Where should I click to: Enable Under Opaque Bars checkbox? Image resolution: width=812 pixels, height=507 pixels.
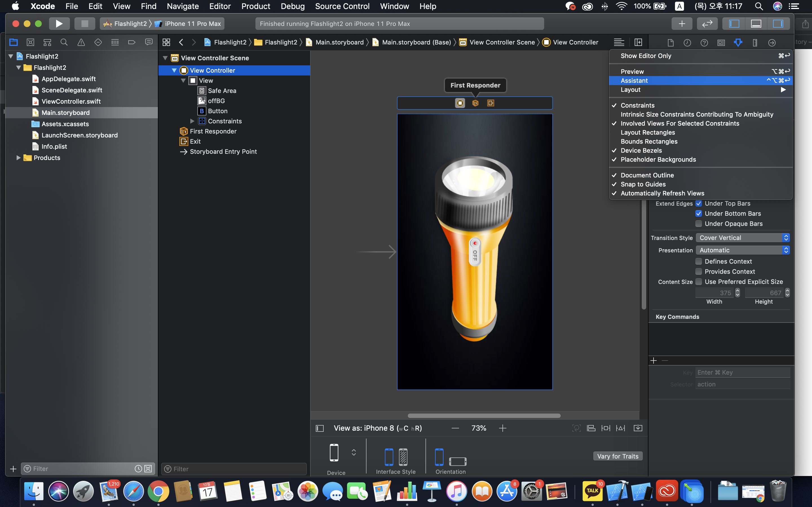click(x=699, y=224)
